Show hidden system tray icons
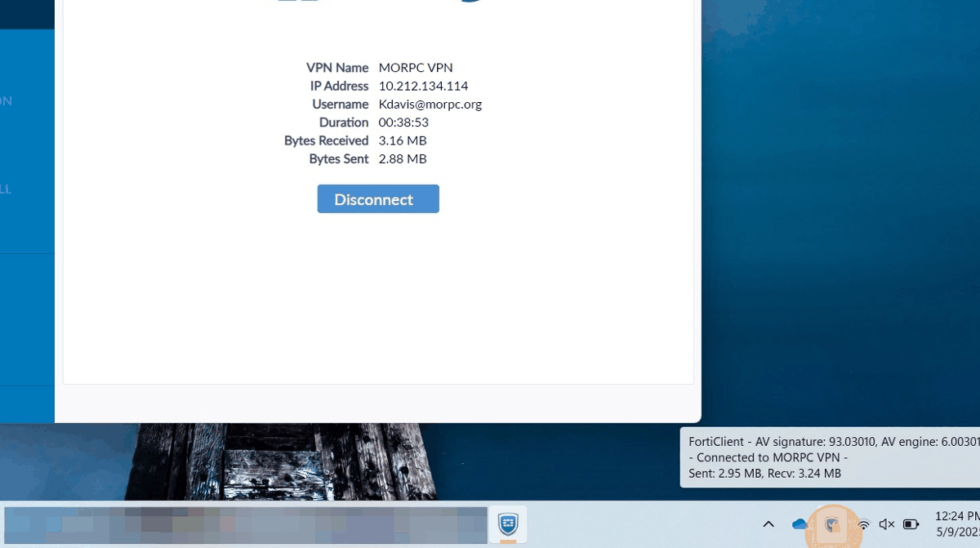 coord(768,524)
